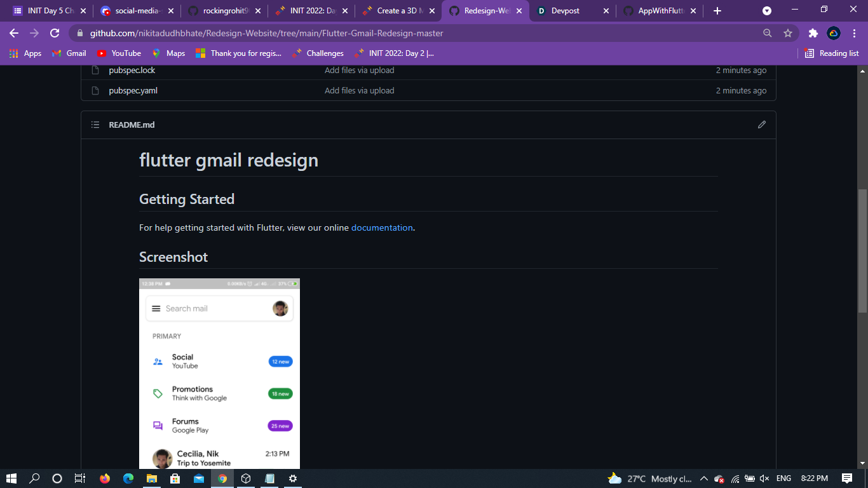
Task: Open the README table of contents icon
Action: (95, 125)
